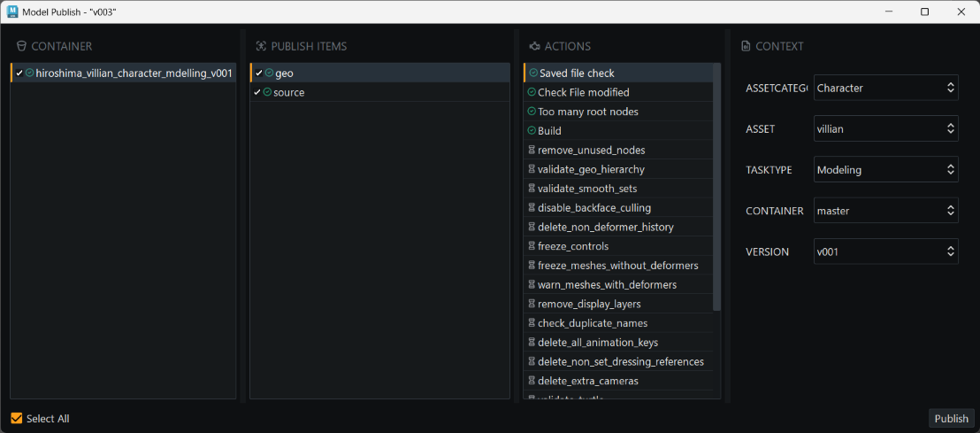This screenshot has width=980, height=433.
Task: Uncheck the source publish item checkmark
Action: click(x=257, y=92)
